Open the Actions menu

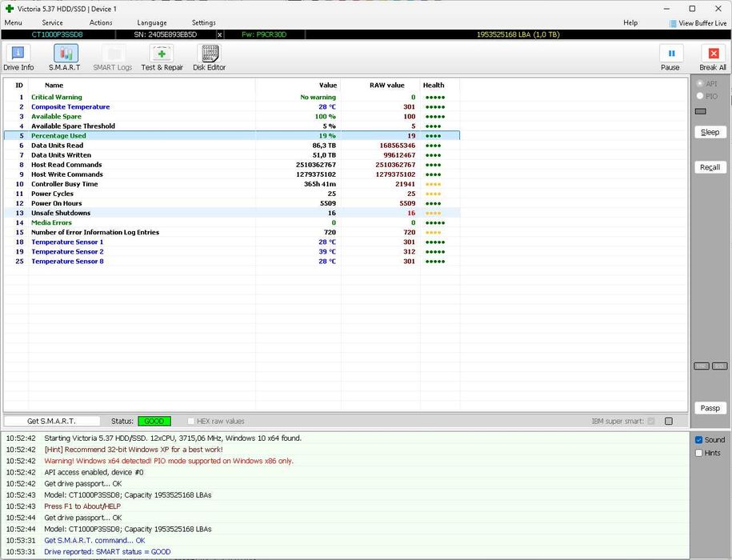tap(101, 22)
